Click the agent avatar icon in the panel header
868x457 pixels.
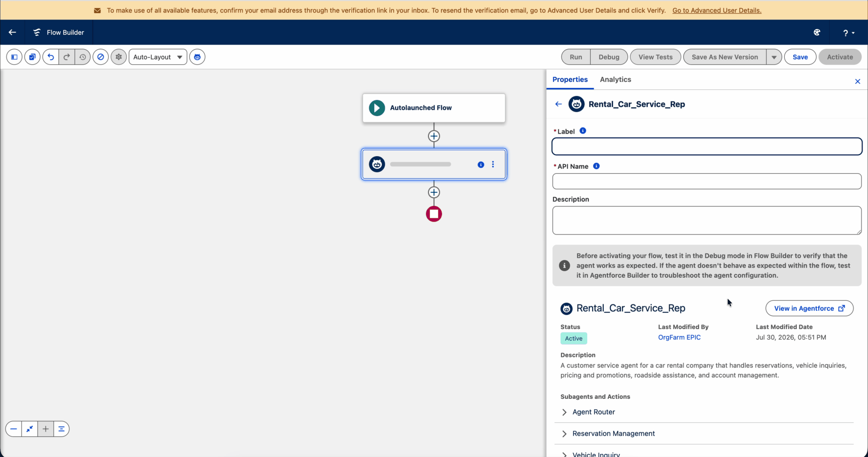(577, 104)
